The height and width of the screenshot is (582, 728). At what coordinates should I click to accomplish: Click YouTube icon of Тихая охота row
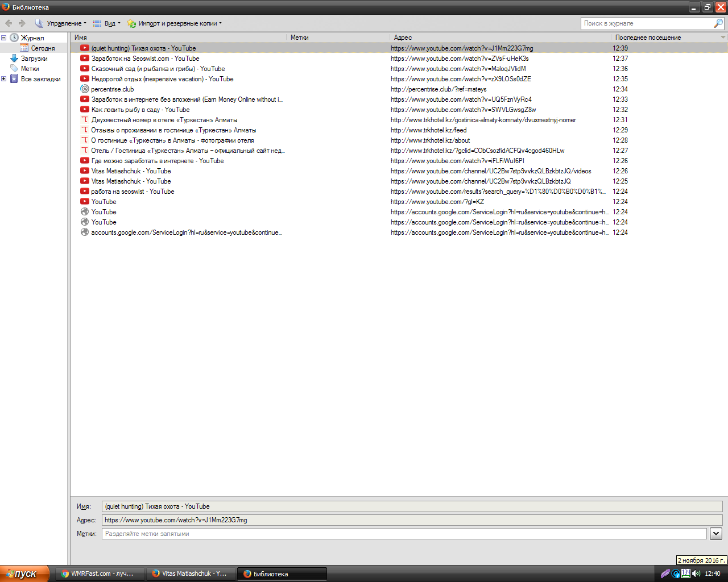(x=85, y=48)
